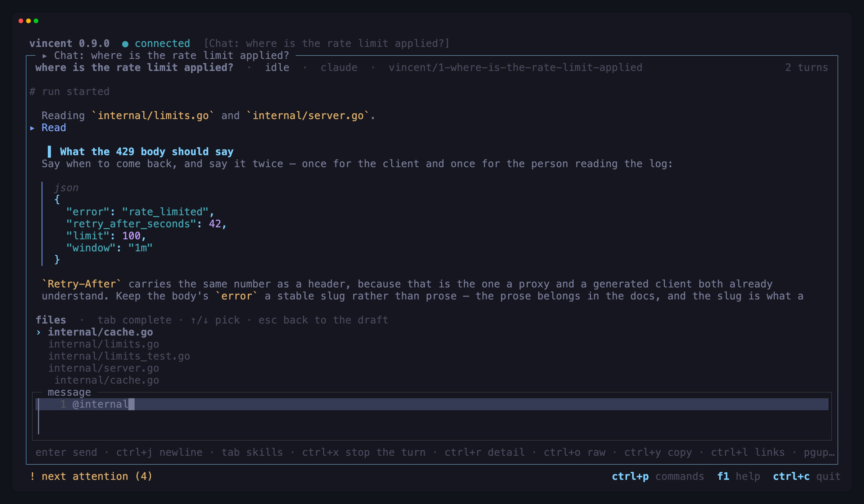Image resolution: width=864 pixels, height=504 pixels.
Task: Click the 'ctrl+o raw' hint
Action: pyautogui.click(x=575, y=452)
